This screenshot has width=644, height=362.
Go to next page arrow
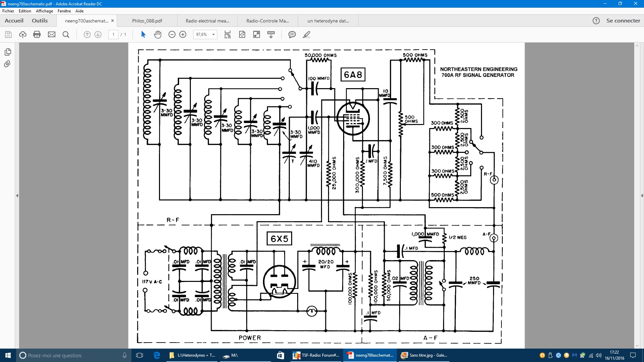98,35
